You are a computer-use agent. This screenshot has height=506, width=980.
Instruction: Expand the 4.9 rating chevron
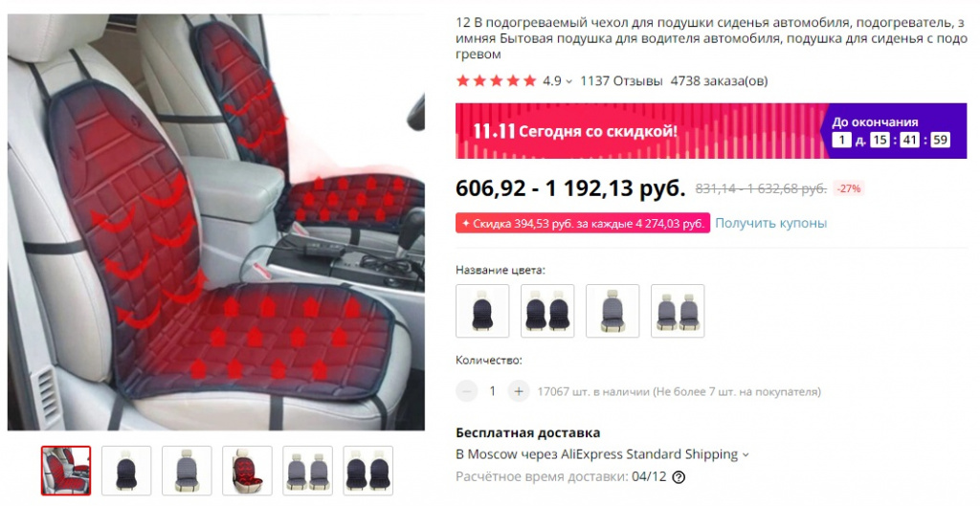[568, 81]
